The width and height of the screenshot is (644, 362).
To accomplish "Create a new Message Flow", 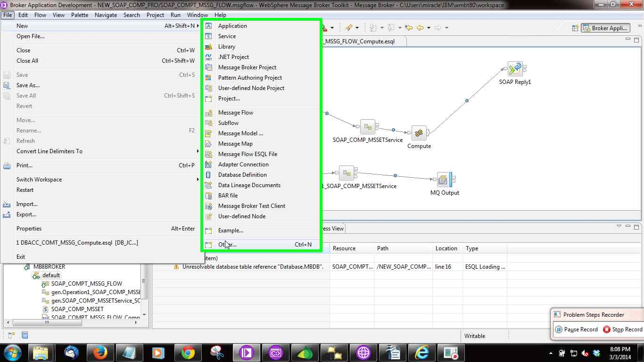I will (262, 113).
